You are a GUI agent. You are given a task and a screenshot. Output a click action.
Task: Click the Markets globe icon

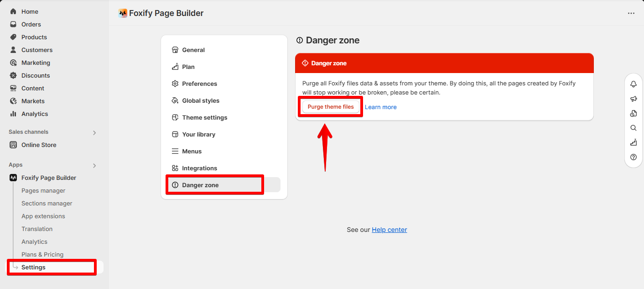coord(13,101)
